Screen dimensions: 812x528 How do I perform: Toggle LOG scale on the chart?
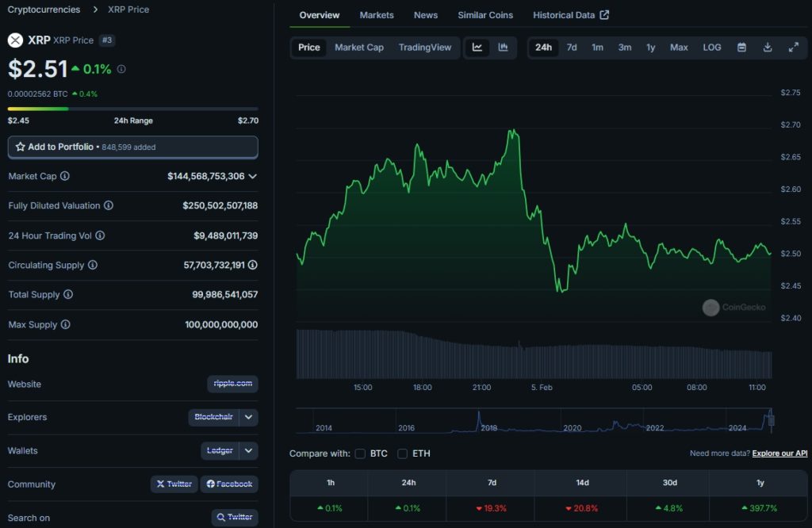tap(711, 48)
